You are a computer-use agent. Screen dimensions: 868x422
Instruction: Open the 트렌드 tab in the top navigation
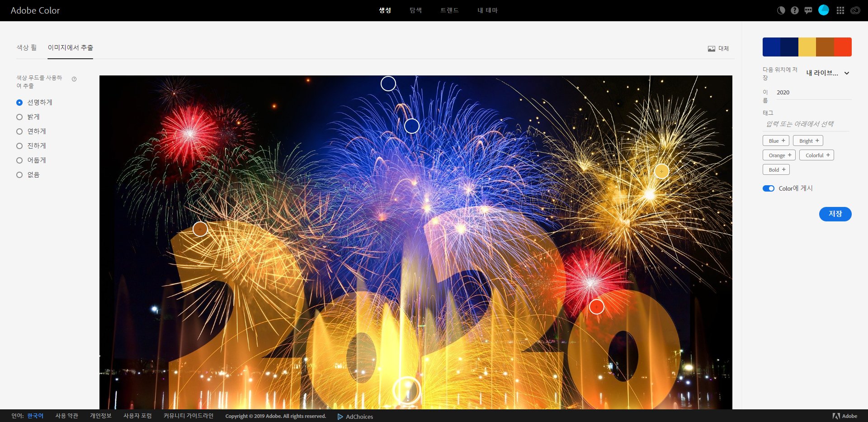(x=449, y=10)
